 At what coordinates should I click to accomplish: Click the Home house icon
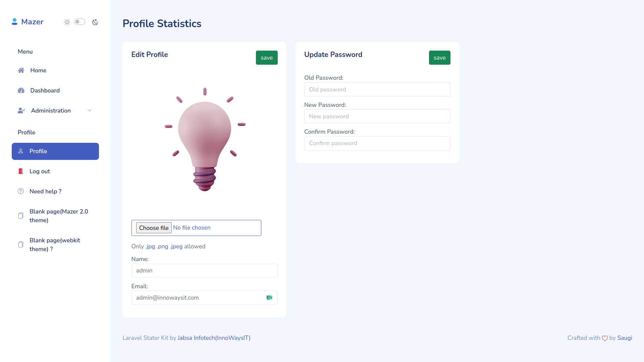pyautogui.click(x=21, y=70)
